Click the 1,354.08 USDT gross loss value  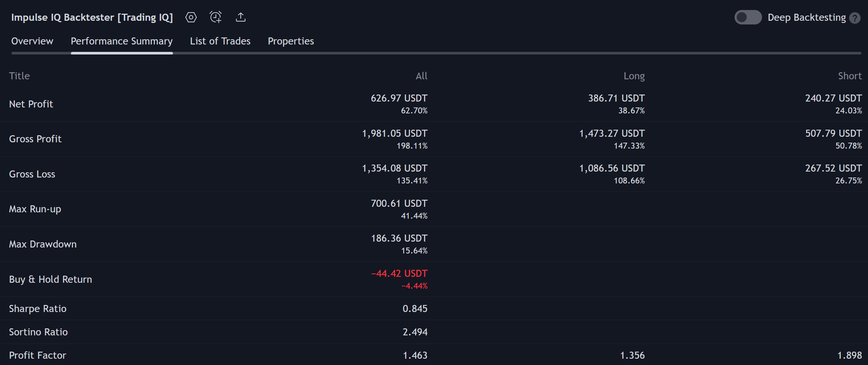395,168
